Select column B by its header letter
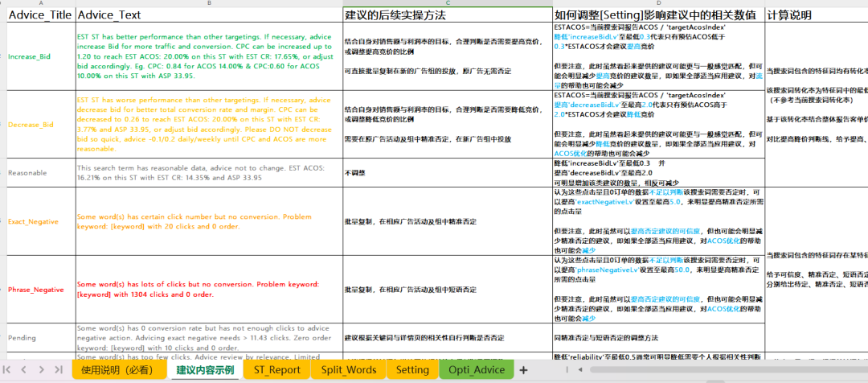Image resolution: width=868 pixels, height=383 pixels. coord(209,3)
